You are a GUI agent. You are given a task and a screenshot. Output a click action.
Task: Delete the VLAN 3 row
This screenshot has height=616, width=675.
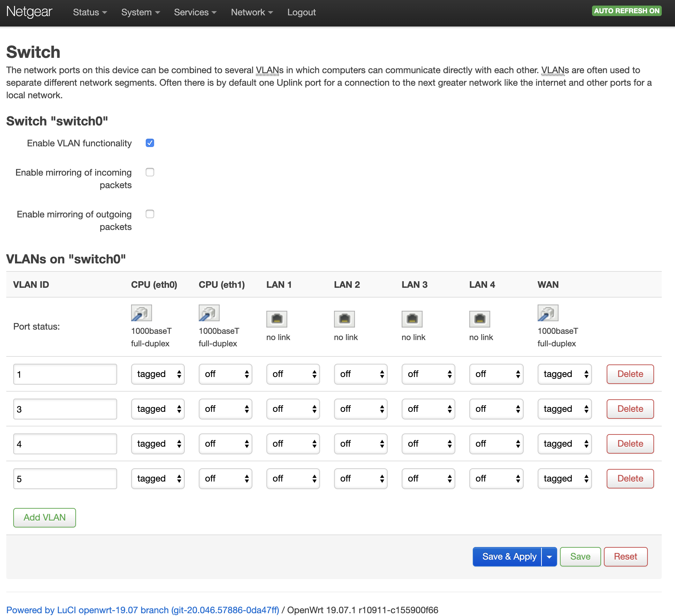coord(630,409)
